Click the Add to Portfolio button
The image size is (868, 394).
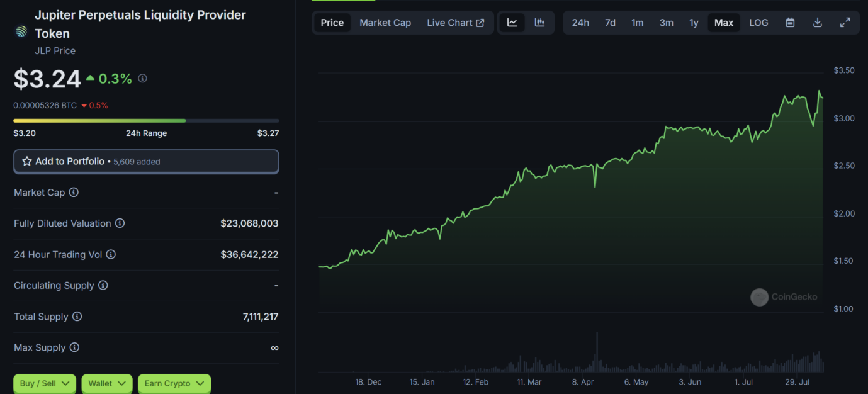[x=146, y=162]
